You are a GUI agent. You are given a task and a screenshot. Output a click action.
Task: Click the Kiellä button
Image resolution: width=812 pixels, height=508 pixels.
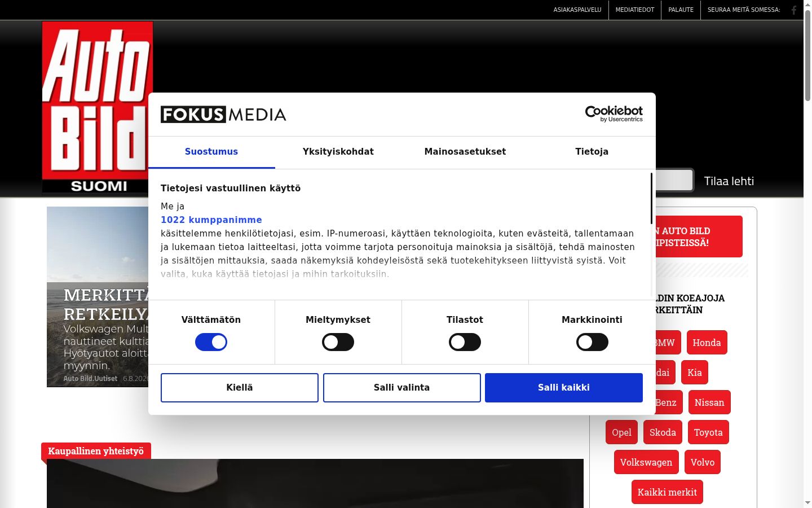(x=240, y=388)
